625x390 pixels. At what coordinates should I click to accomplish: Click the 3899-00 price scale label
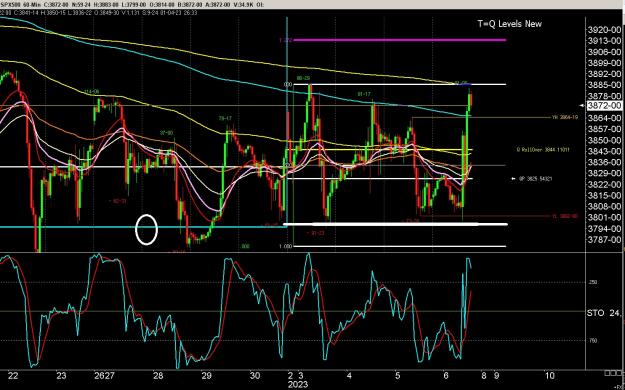pos(604,63)
